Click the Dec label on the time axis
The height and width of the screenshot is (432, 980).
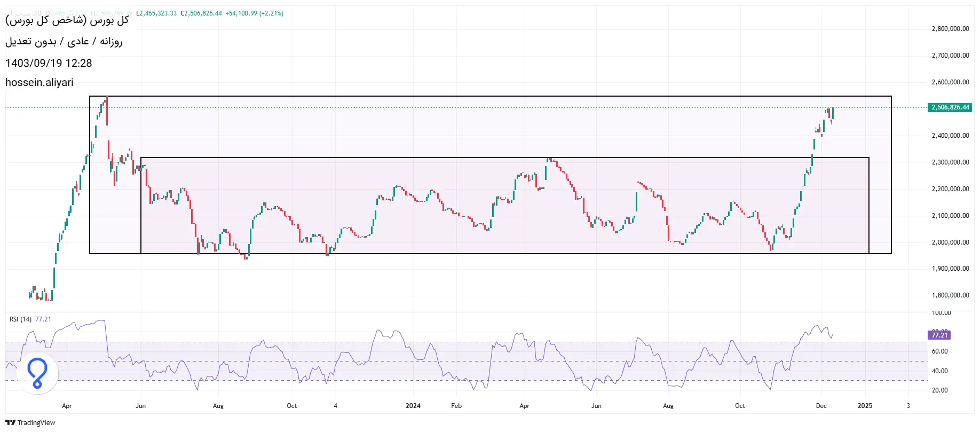[821, 406]
